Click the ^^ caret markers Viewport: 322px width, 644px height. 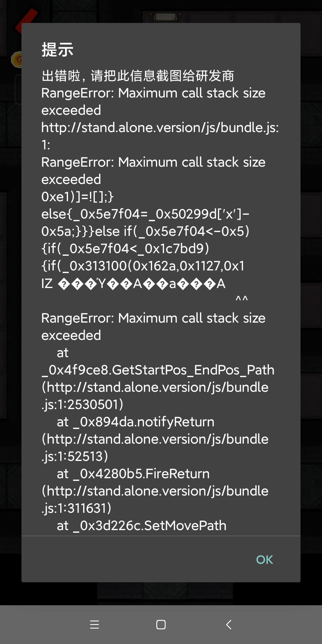coord(241,299)
